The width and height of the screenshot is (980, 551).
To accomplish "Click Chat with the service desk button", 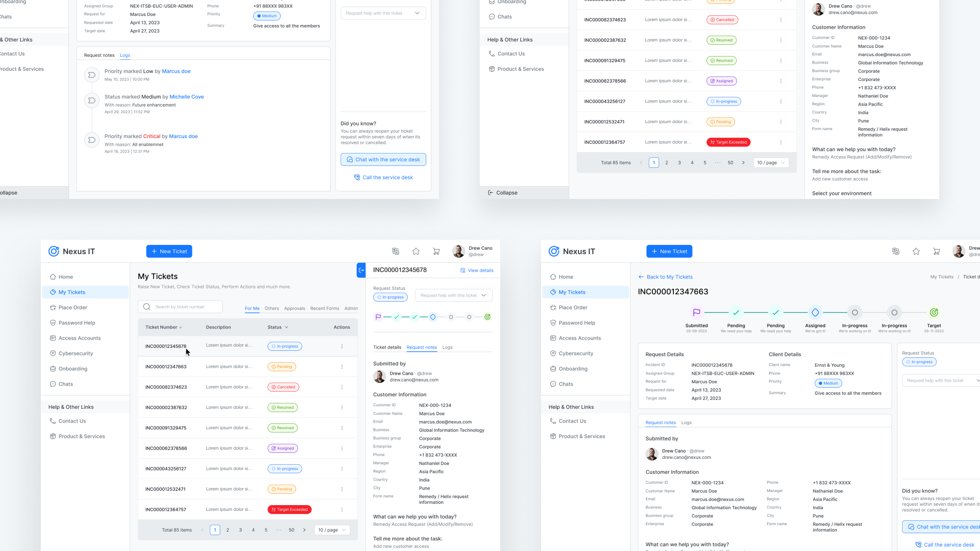I will tap(383, 160).
